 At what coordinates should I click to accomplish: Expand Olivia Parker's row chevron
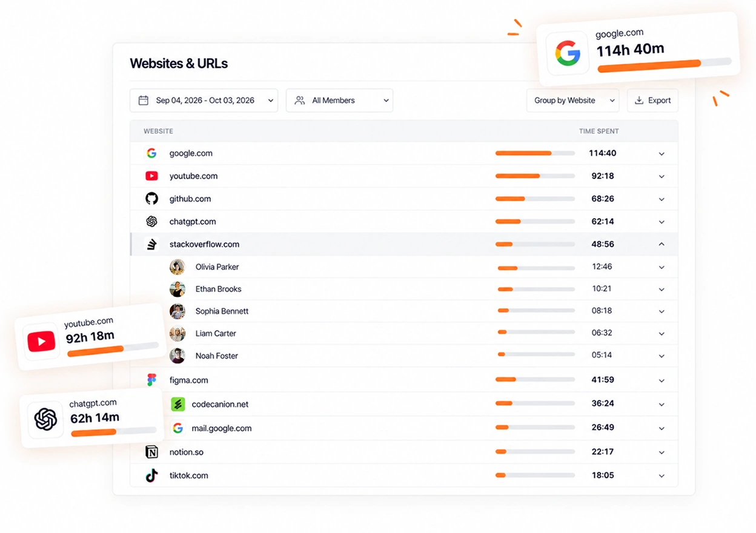661,267
